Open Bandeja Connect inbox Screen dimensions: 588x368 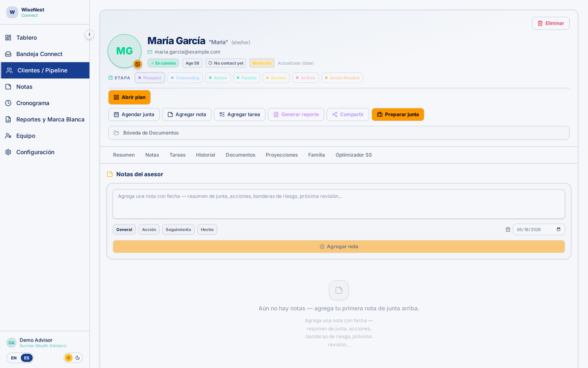tap(45, 54)
